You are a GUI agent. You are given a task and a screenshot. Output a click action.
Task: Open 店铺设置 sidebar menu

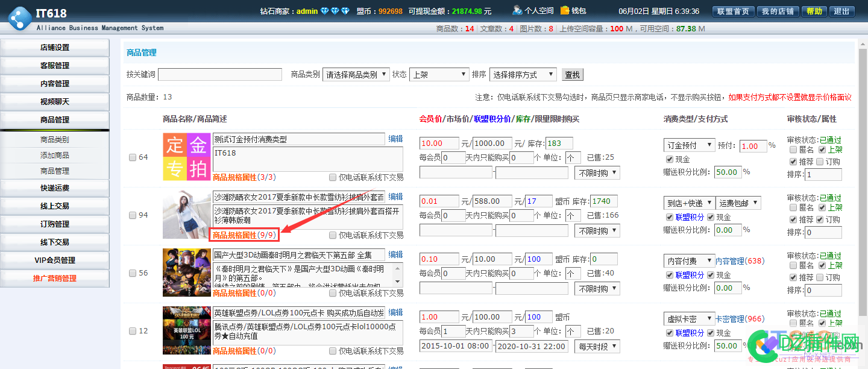[55, 48]
